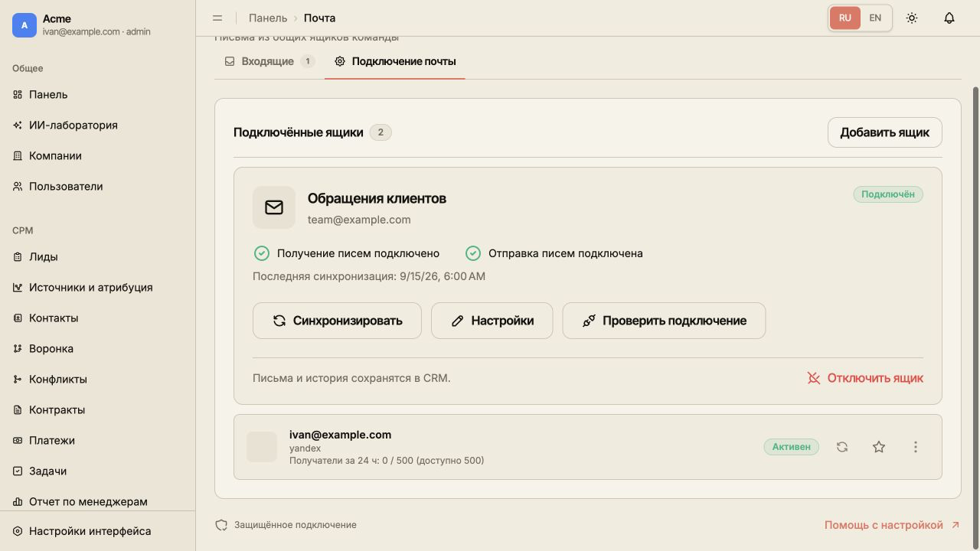980x551 pixels.
Task: Click the Подключён status badge
Action: (x=888, y=194)
